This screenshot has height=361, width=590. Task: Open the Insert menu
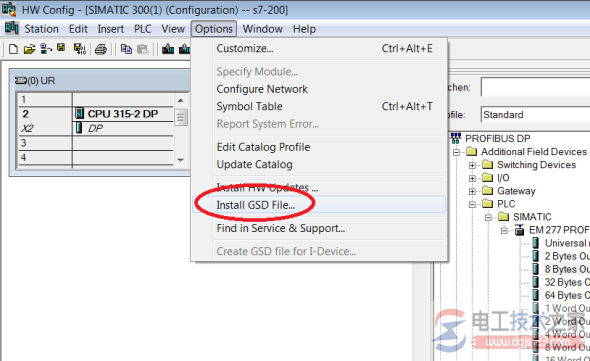point(111,29)
